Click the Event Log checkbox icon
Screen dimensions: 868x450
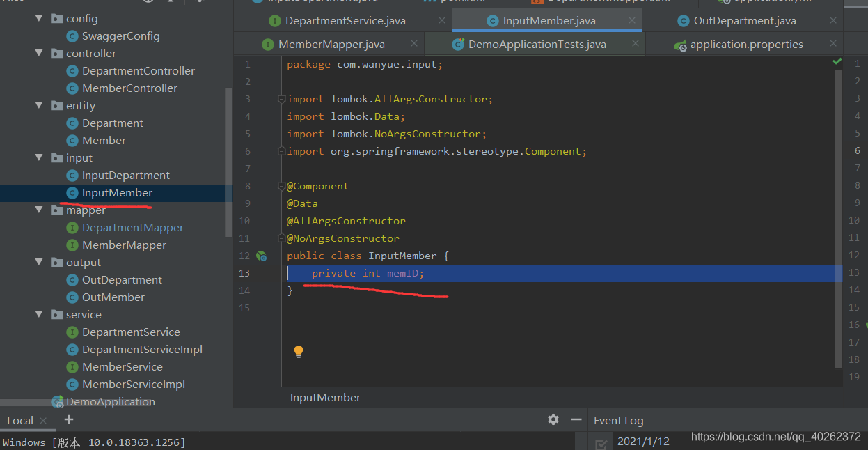point(601,443)
